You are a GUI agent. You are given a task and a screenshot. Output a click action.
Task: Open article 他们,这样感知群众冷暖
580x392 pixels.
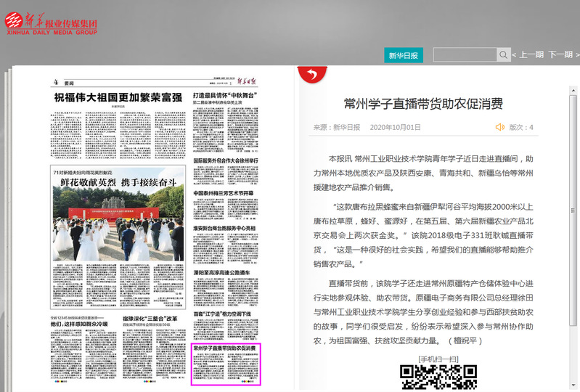(x=80, y=324)
